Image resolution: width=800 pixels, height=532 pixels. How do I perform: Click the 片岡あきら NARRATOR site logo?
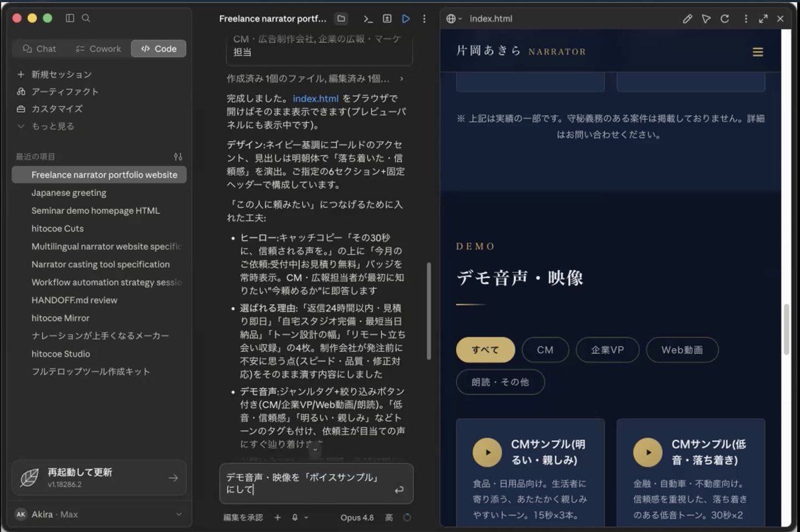521,51
